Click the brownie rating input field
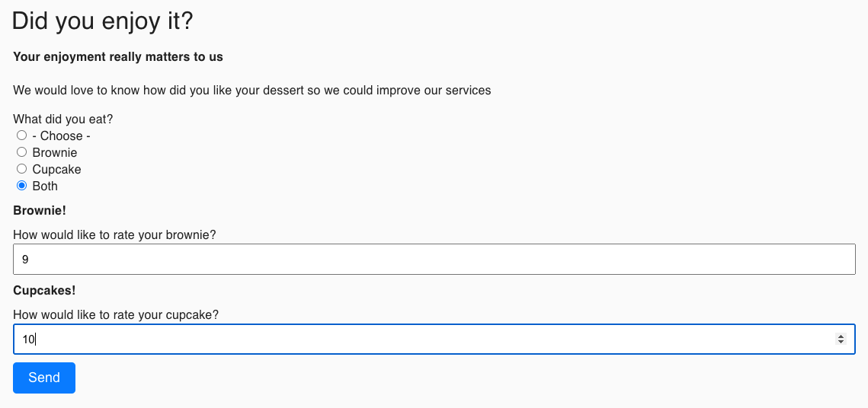Image resolution: width=868 pixels, height=408 pixels. coord(434,260)
